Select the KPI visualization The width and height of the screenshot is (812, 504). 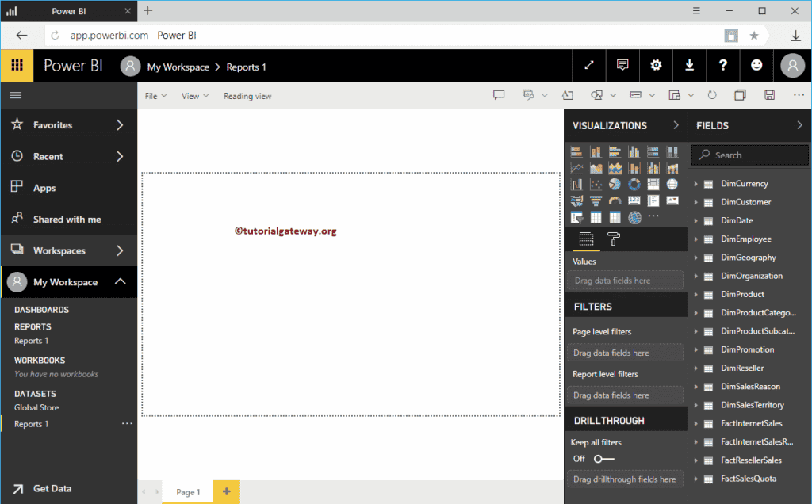click(672, 200)
